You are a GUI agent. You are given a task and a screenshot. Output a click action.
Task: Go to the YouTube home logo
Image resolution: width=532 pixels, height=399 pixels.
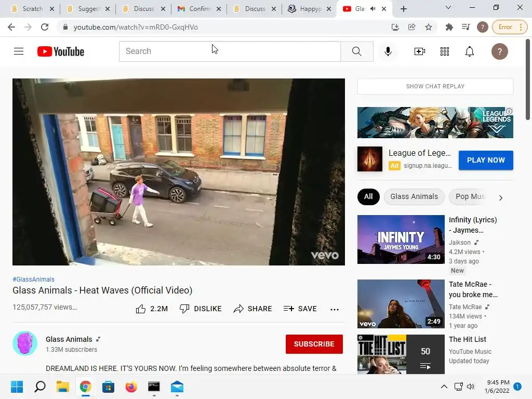[x=61, y=51]
